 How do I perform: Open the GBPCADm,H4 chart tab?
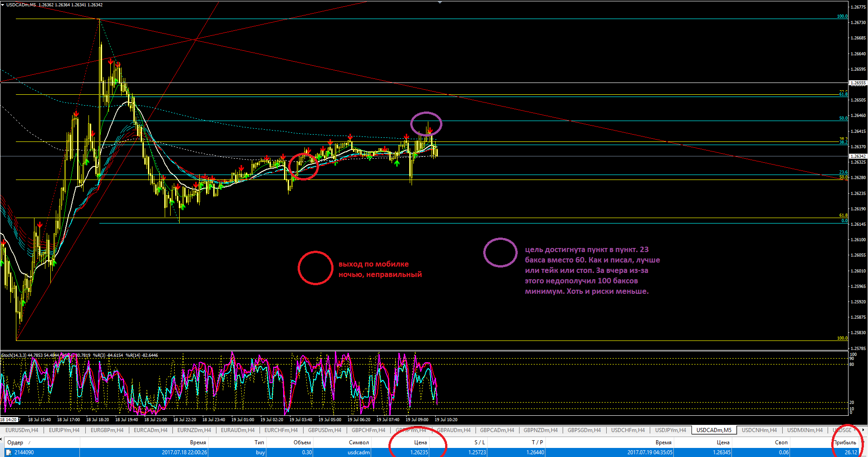coord(497,430)
